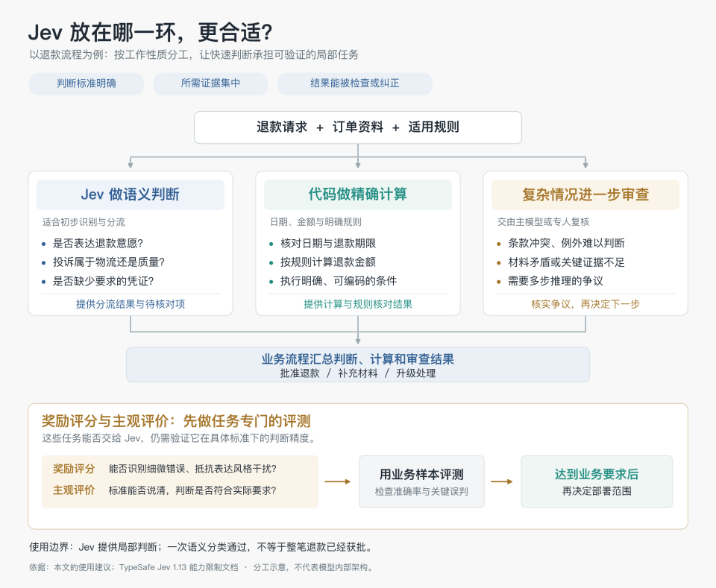Click the bullet '条款冲突、例外难以判断'
Image resolution: width=716 pixels, height=588 pixels.
tap(566, 243)
